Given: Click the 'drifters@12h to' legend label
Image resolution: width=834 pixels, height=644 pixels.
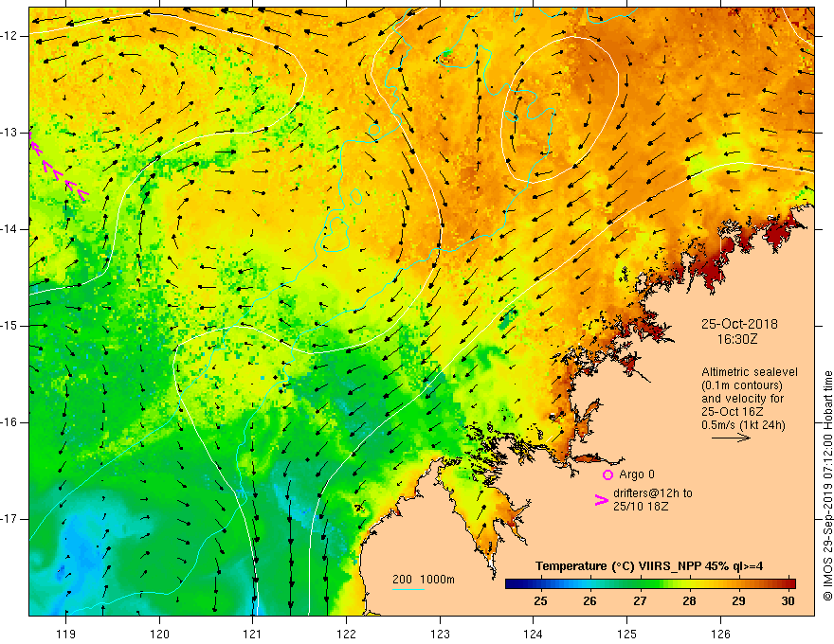Looking at the screenshot, I should click(x=653, y=493).
